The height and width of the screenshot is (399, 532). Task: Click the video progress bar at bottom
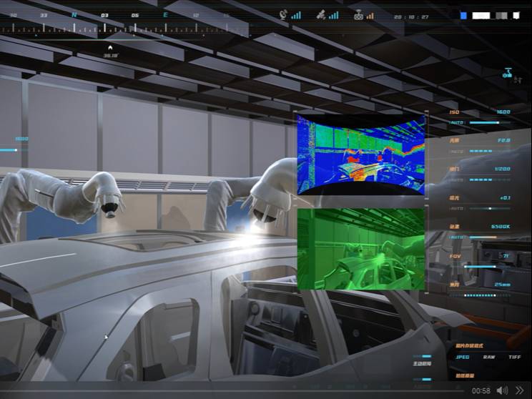(232, 391)
